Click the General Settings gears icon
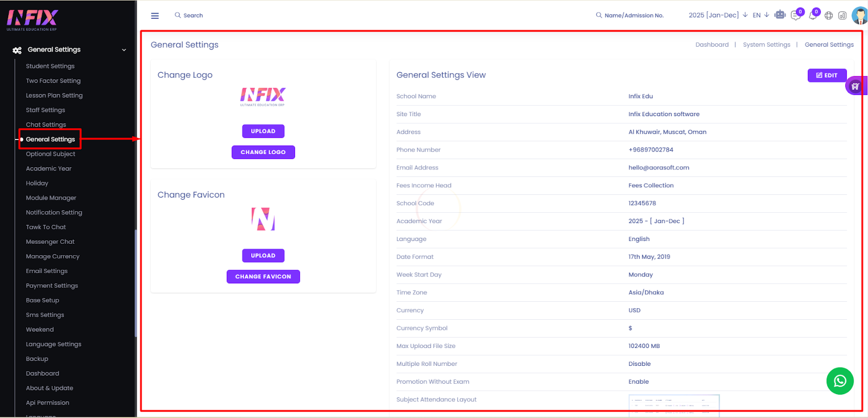Image resolution: width=868 pixels, height=418 pixels. coord(17,50)
